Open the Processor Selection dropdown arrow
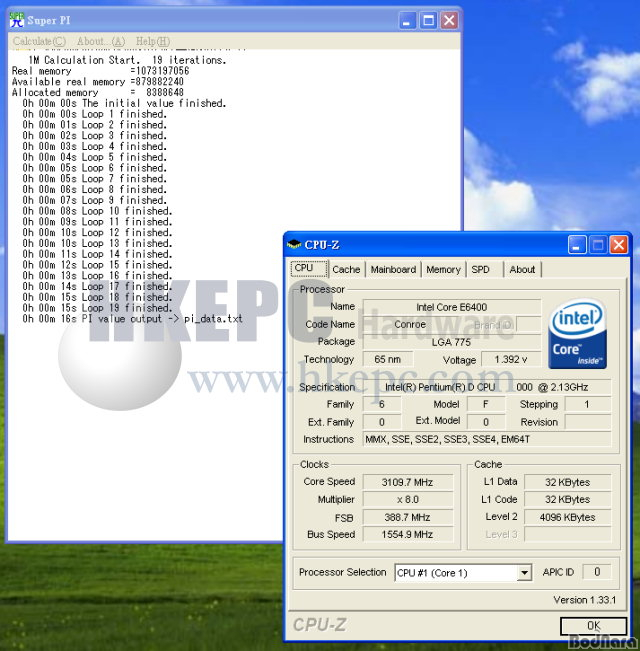Viewport: 640px width, 651px height. [525, 573]
